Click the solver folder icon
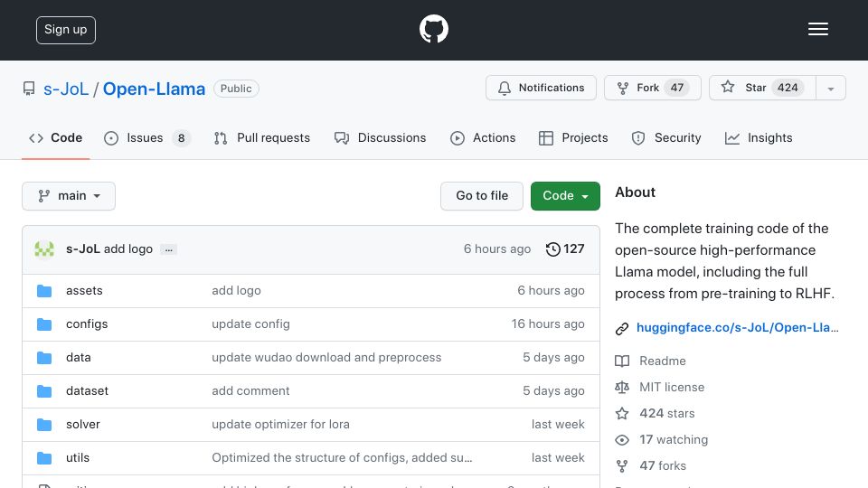Image resolution: width=868 pixels, height=488 pixels. (x=44, y=425)
